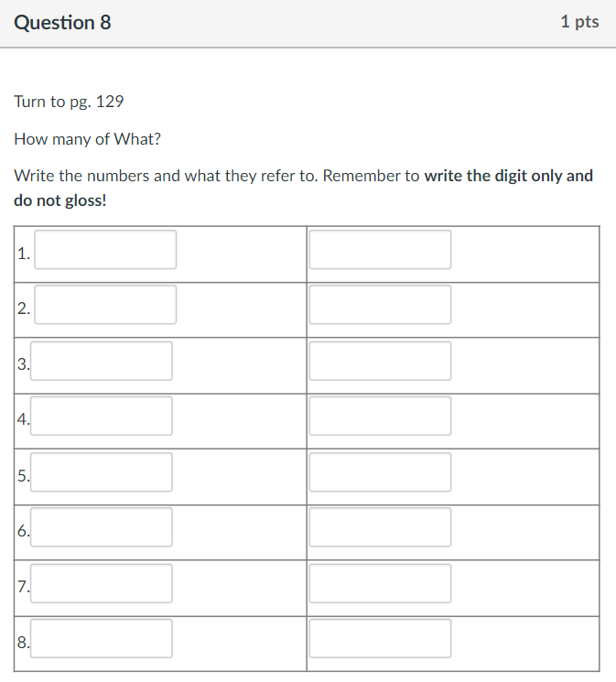This screenshot has height=682, width=616.
Task: Place cursor in row 6 left field
Action: point(103,527)
